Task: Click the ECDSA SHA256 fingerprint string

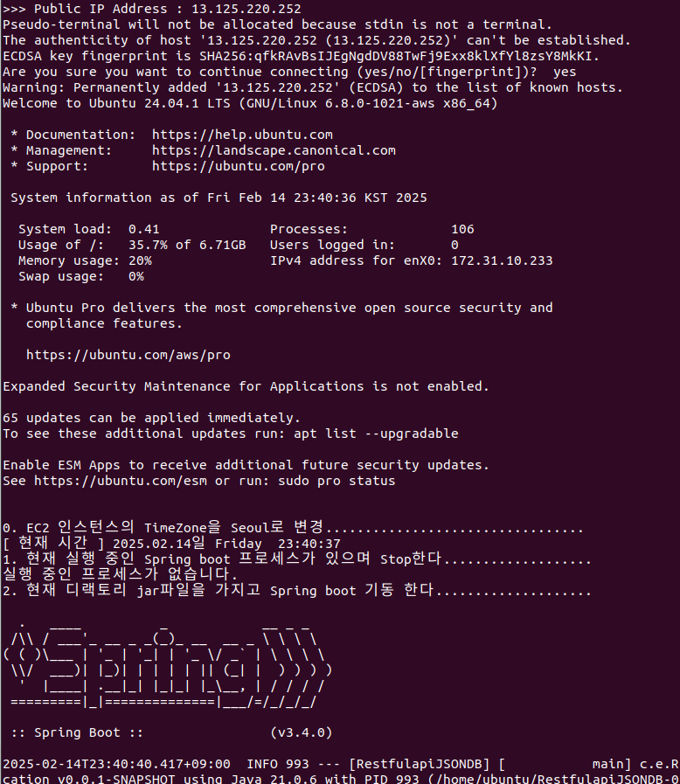Action: click(x=395, y=56)
